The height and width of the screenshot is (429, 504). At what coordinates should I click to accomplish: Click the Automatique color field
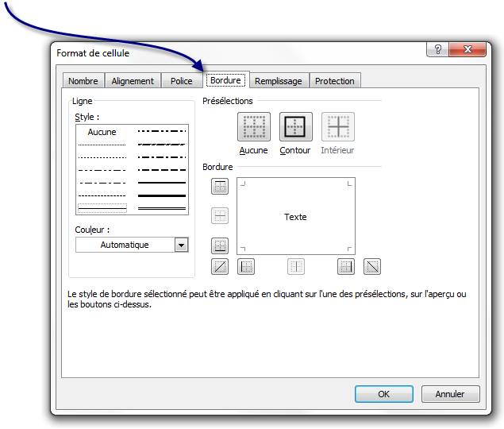(x=125, y=245)
